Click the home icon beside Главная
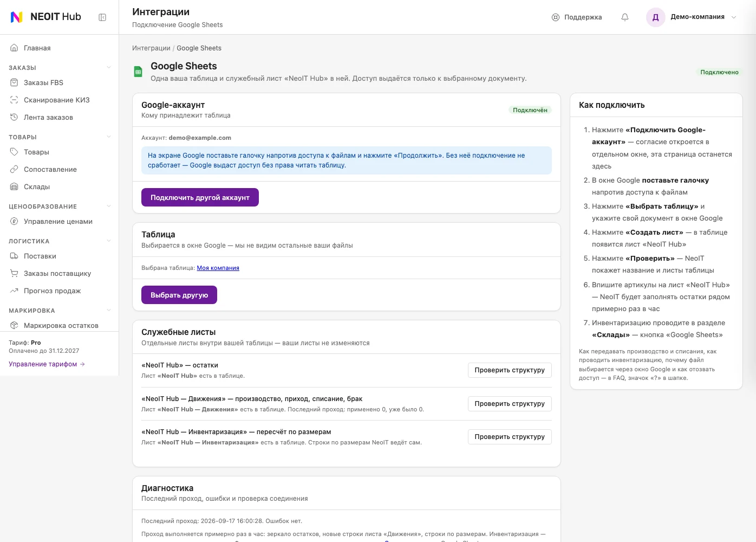This screenshot has width=756, height=542. (14, 48)
